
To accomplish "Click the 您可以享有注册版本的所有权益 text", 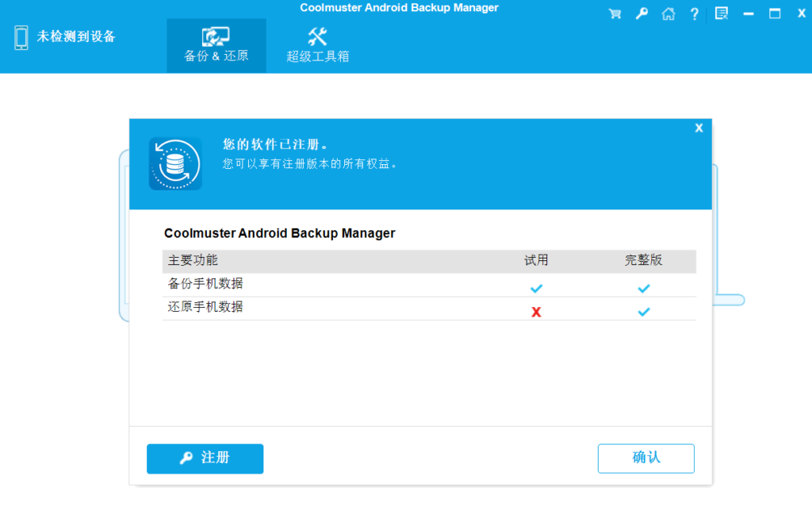I will pos(310,163).
